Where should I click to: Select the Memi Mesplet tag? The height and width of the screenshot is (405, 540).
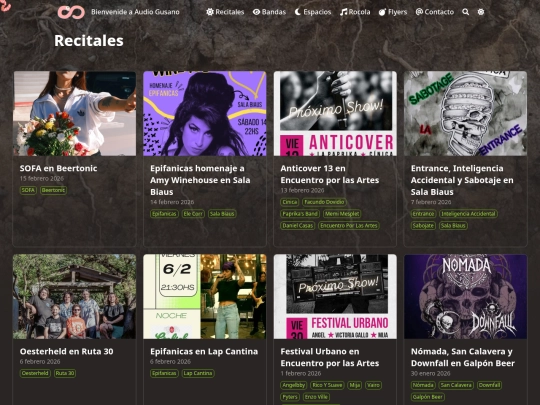(x=342, y=214)
